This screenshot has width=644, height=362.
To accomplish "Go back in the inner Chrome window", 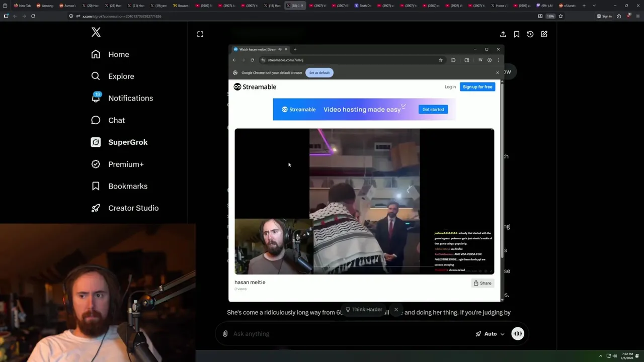I will 234,60.
